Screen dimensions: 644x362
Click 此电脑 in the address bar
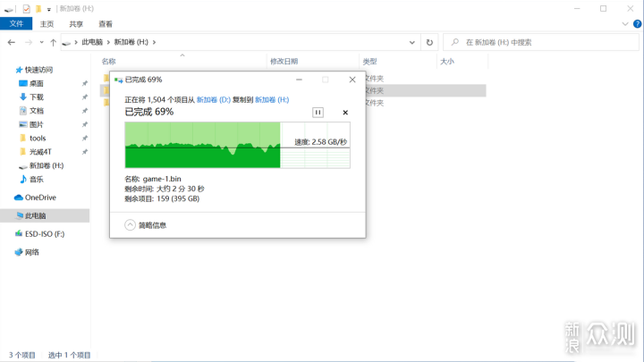[x=92, y=42]
